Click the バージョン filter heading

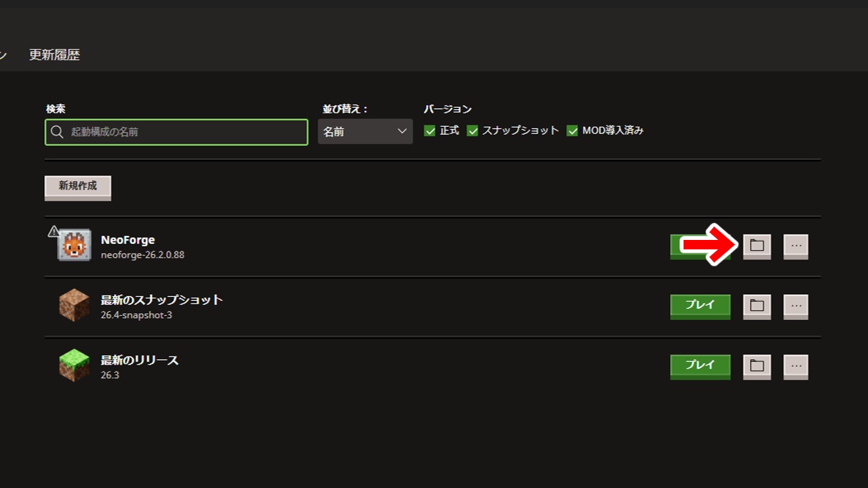pyautogui.click(x=448, y=108)
